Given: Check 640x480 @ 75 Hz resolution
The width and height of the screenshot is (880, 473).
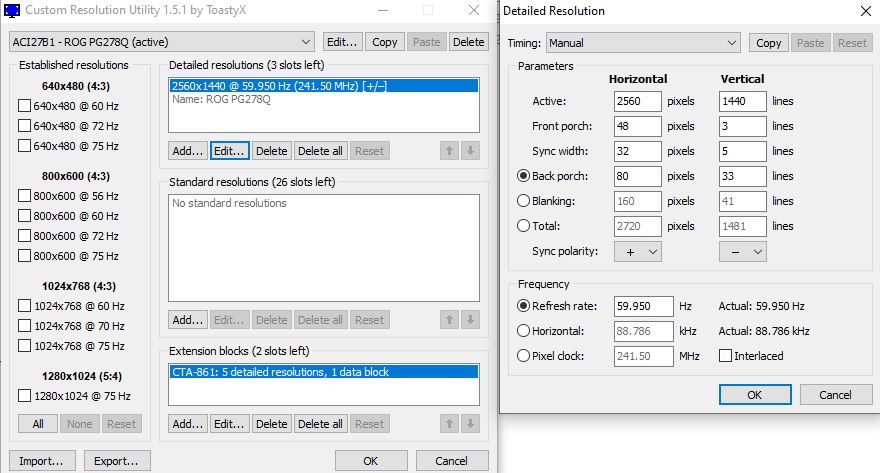Looking at the screenshot, I should pyautogui.click(x=24, y=146).
